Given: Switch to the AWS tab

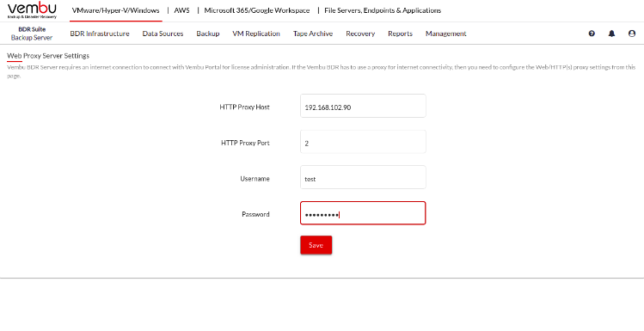Looking at the screenshot, I should pyautogui.click(x=182, y=10).
